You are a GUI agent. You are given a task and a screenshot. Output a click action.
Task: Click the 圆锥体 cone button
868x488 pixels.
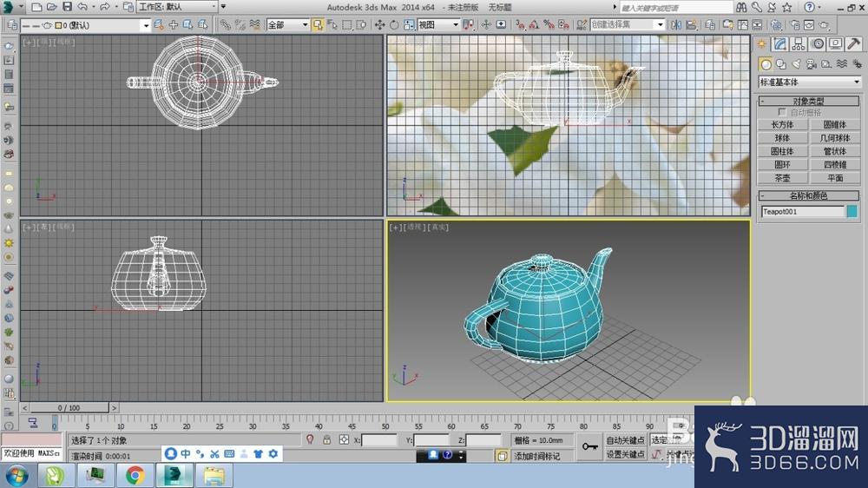click(835, 125)
